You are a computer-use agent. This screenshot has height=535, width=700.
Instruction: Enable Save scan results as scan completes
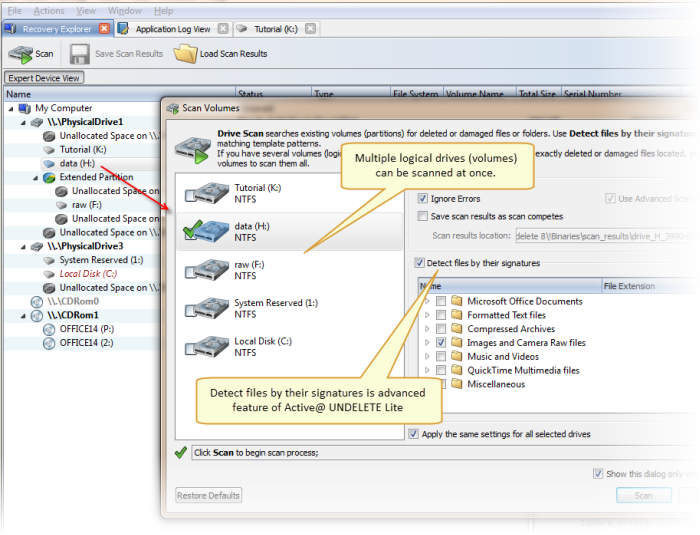click(422, 216)
